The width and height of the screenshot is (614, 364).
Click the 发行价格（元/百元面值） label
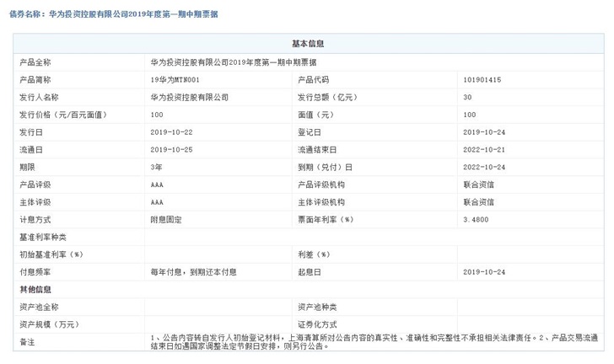63,115
